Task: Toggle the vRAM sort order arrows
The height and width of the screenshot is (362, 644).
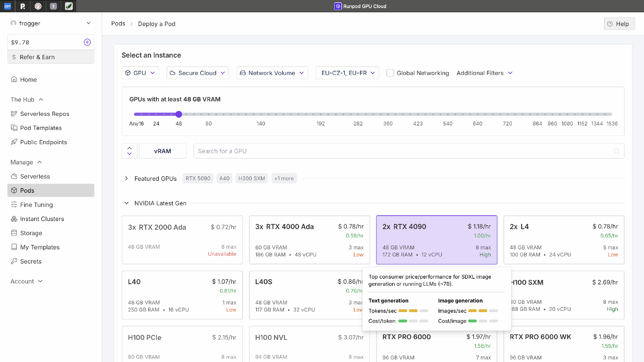Action: point(129,151)
